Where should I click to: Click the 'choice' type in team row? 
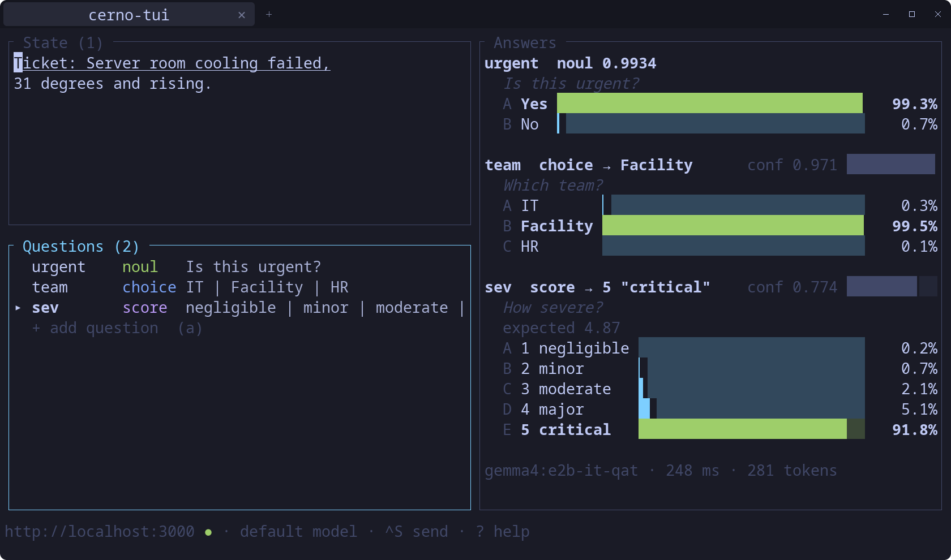pos(149,287)
